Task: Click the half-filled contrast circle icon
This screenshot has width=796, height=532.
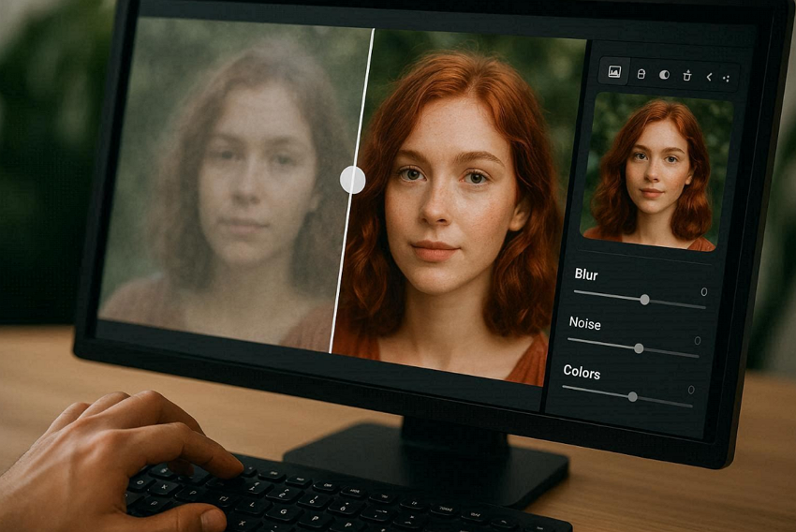Action: pyautogui.click(x=664, y=75)
